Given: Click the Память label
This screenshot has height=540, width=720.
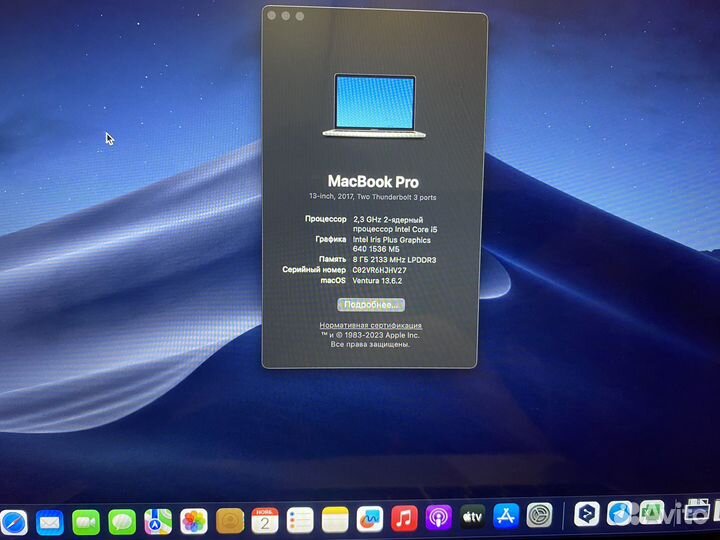Looking at the screenshot, I should point(332,259).
